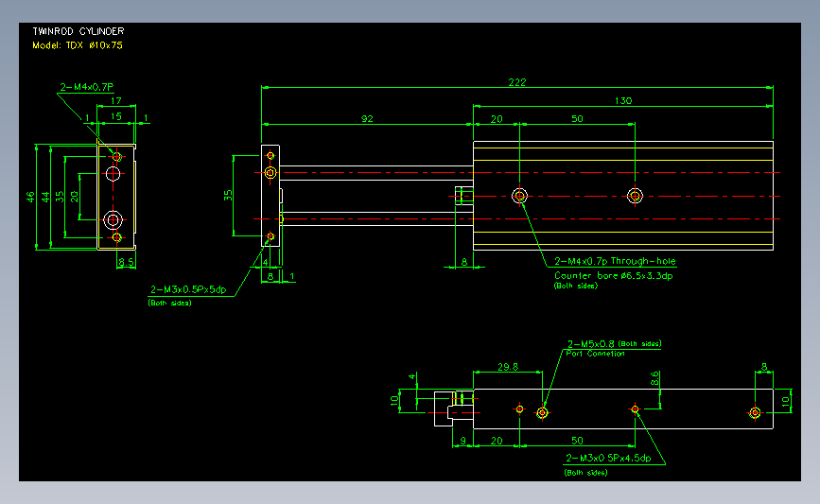The image size is (820, 504).
Task: Select the 'Model: TDX ø10x75' label
Action: [78, 45]
